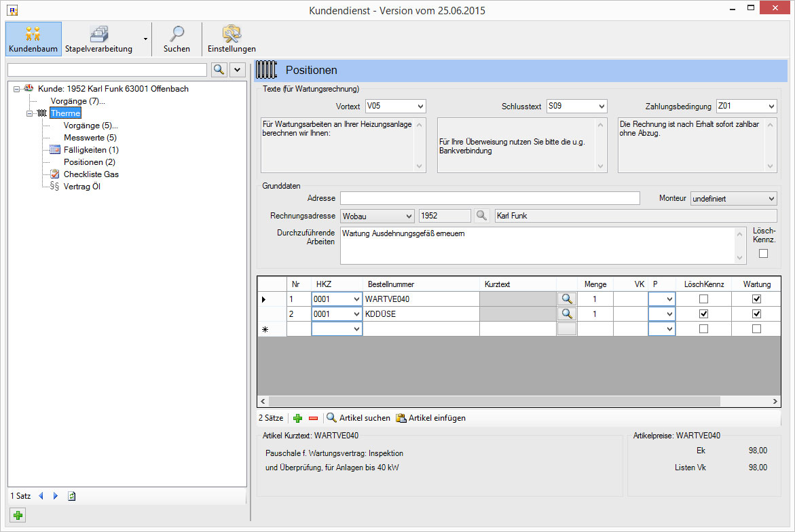Screen dimensions: 795x532
Task: Collapse the Therme tree node
Action: click(30, 114)
